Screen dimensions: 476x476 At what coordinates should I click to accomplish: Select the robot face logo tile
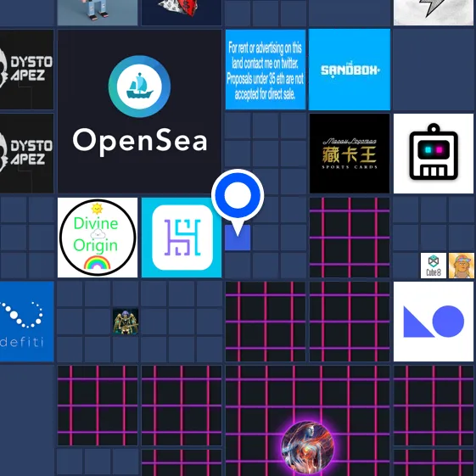click(434, 154)
